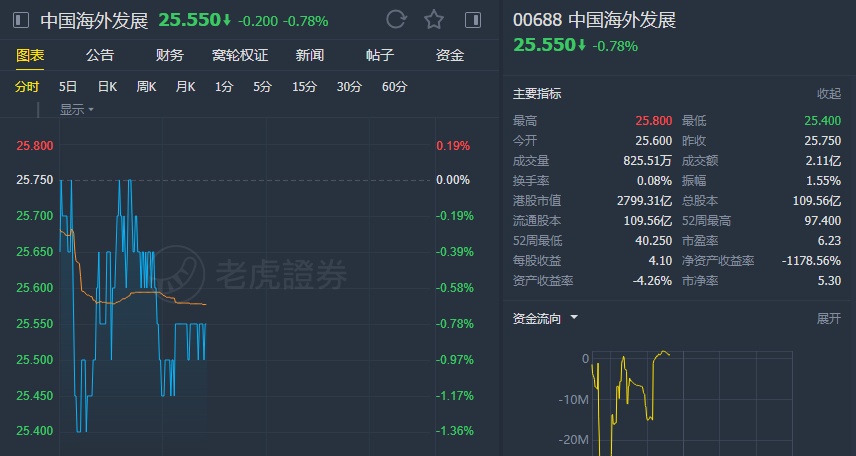Click the 昨收 value 25.750
Image resolution: width=856 pixels, height=456 pixels.
[x=823, y=141]
